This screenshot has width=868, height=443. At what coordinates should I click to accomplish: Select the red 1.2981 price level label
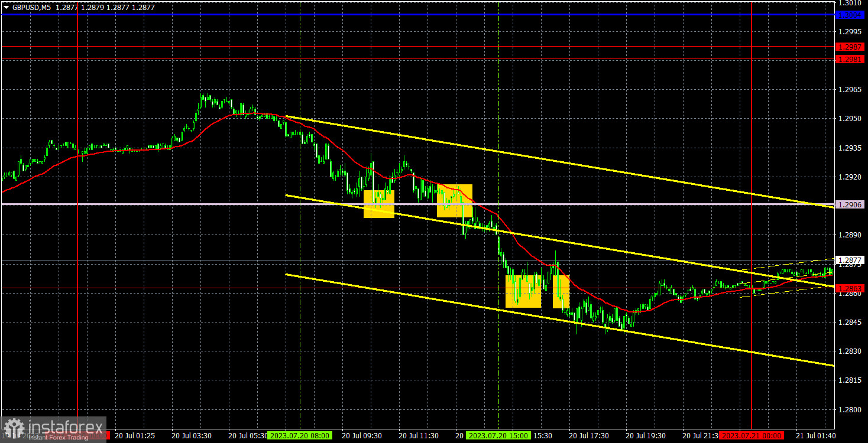coord(851,59)
